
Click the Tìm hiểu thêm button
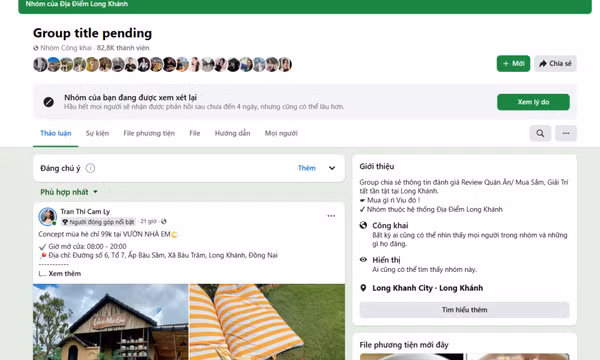pyautogui.click(x=464, y=310)
